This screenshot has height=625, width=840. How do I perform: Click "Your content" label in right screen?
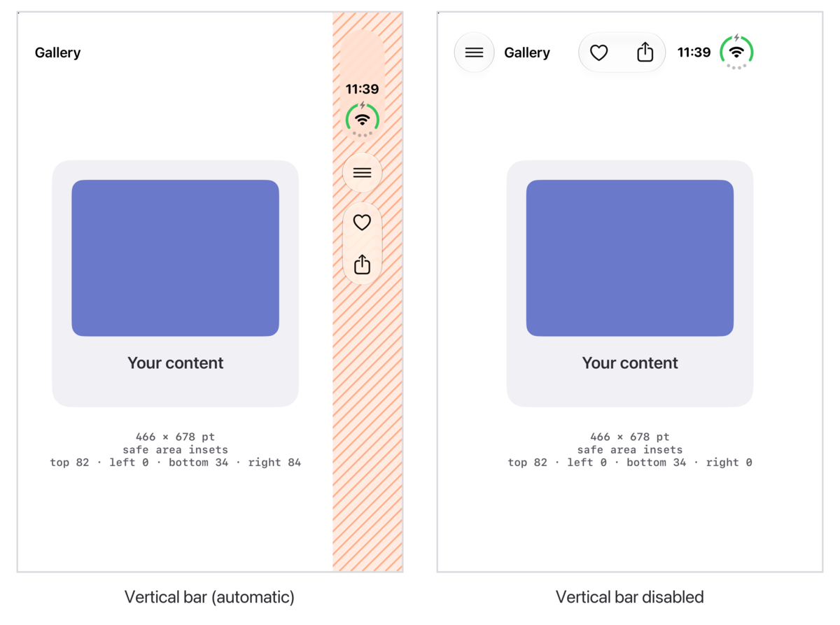(630, 363)
